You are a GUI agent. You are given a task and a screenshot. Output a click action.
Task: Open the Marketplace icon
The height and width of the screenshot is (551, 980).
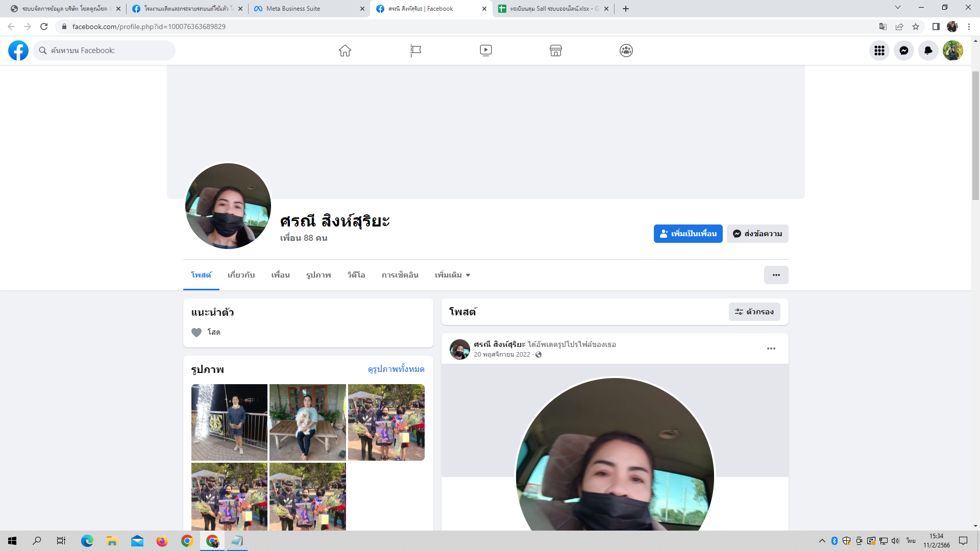[556, 51]
